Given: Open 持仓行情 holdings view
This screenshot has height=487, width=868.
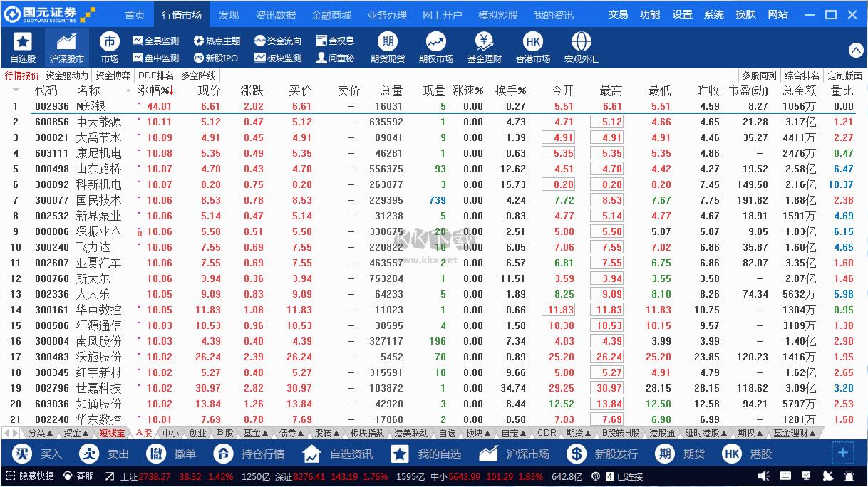Looking at the screenshot, I should [249, 454].
